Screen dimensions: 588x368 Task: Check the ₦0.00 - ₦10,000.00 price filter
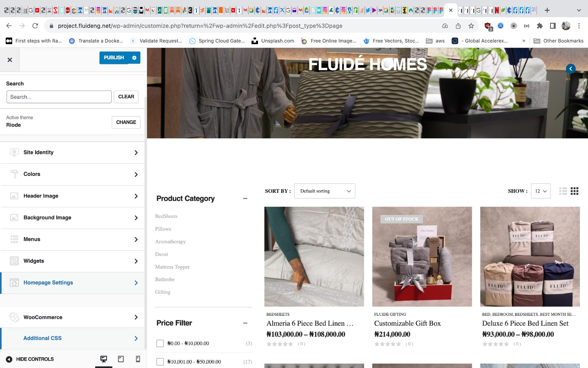[160, 343]
